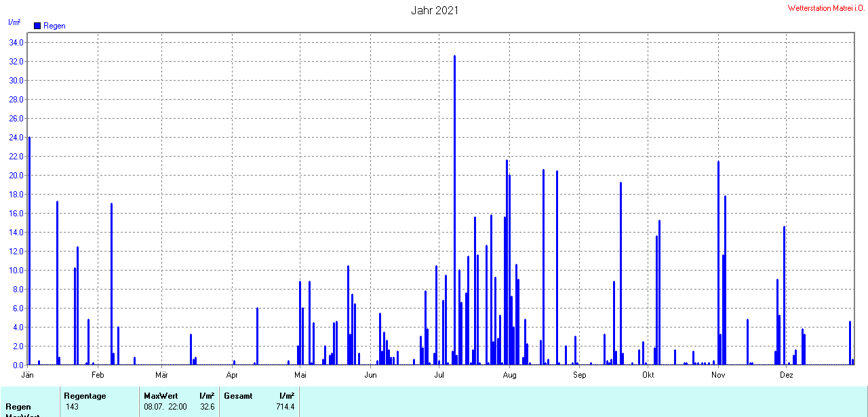The height and width of the screenshot is (417, 868).
Task: Select the Aug month label on axis
Action: pos(510,374)
